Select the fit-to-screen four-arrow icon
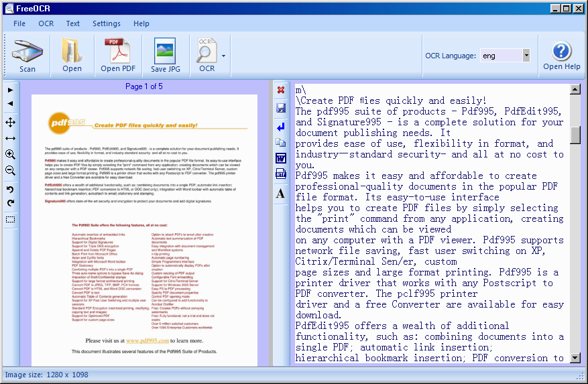Image resolution: width=588 pixels, height=384 pixels. point(11,122)
